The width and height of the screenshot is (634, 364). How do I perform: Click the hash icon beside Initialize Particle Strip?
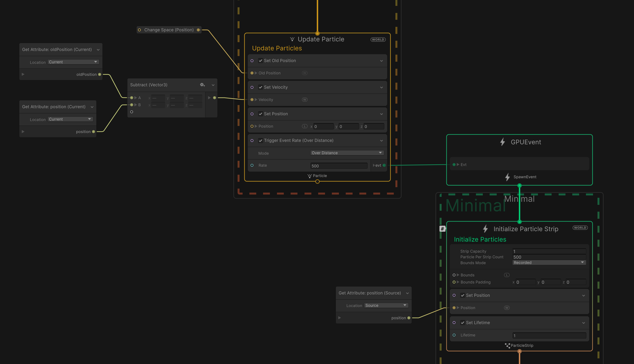point(442,229)
